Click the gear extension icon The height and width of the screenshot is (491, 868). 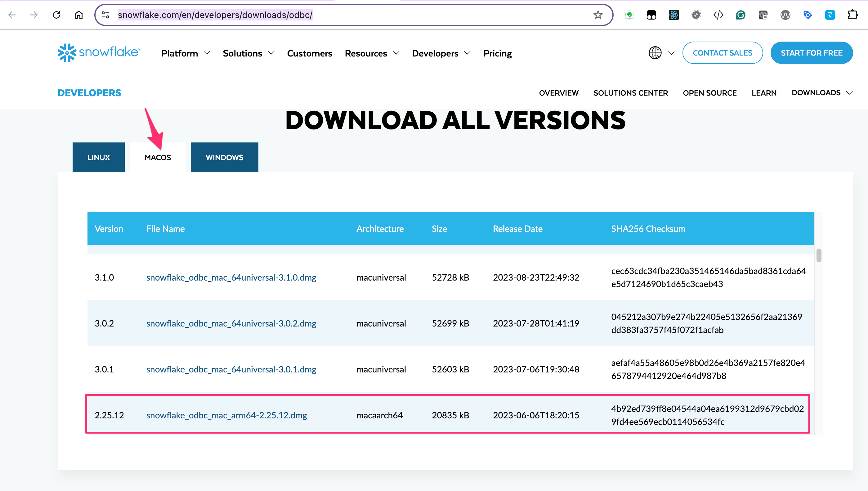tap(696, 15)
